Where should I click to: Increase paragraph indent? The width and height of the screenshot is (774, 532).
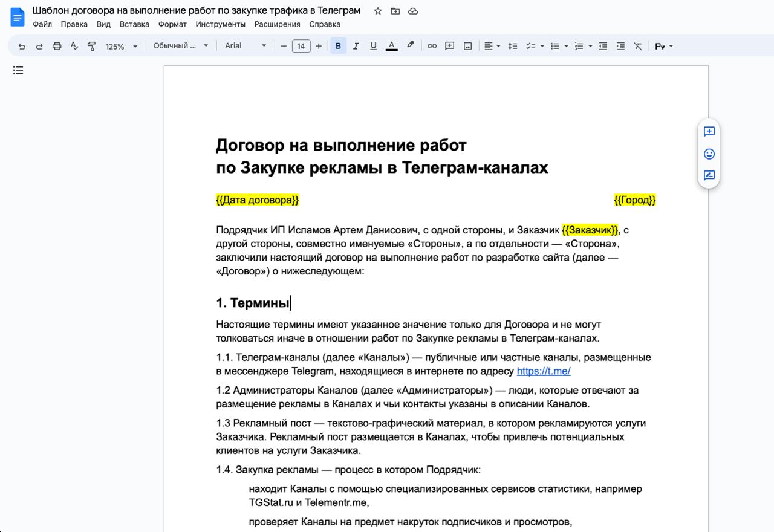[620, 46]
